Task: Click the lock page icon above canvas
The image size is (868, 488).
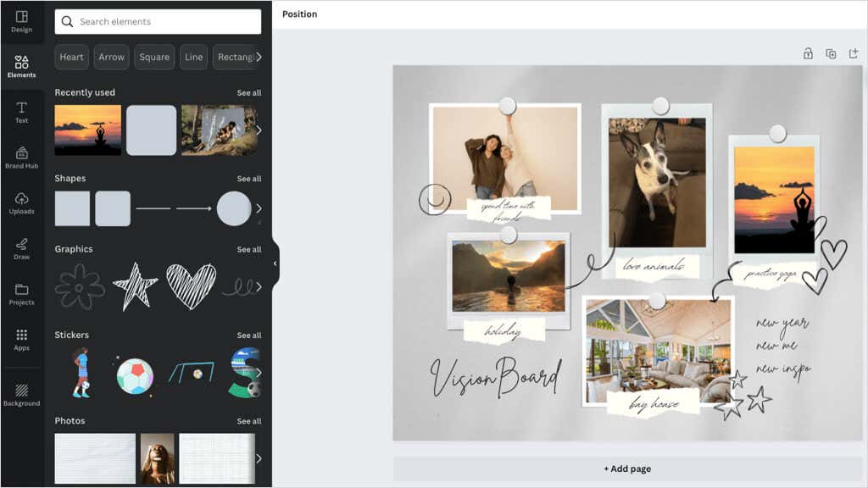Action: 808,53
